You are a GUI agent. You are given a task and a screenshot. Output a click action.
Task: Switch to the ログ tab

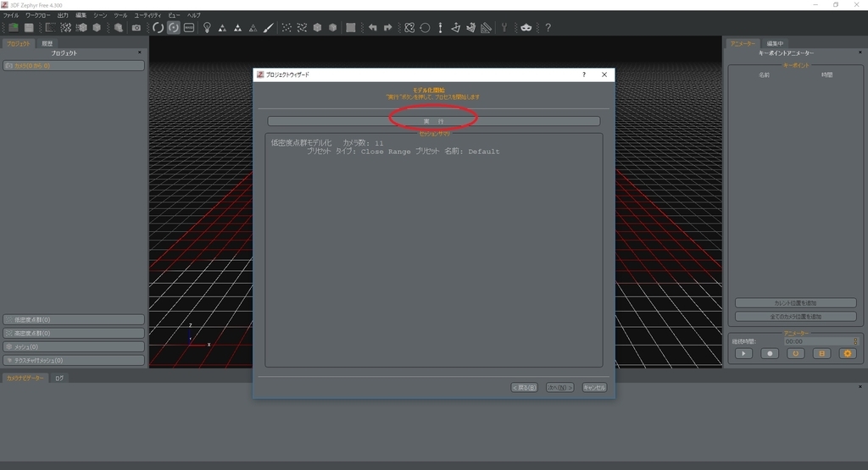point(59,379)
